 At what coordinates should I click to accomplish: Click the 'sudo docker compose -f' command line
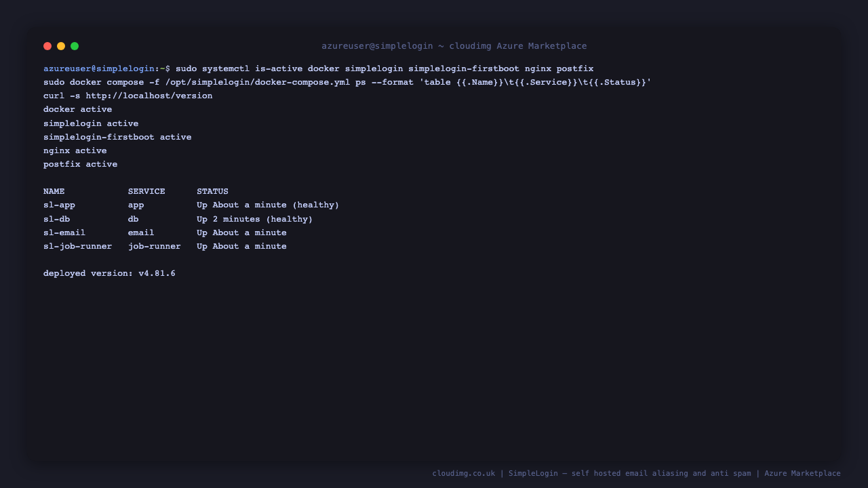tap(347, 82)
